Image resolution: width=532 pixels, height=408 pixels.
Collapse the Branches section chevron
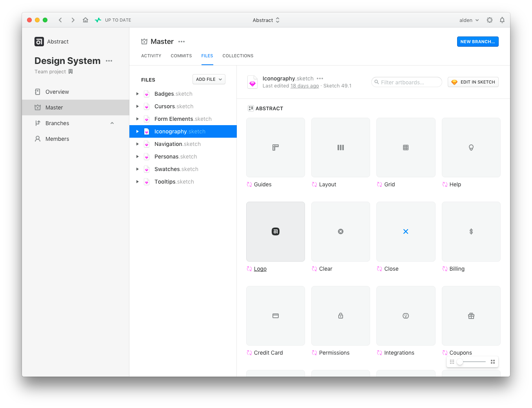[112, 123]
